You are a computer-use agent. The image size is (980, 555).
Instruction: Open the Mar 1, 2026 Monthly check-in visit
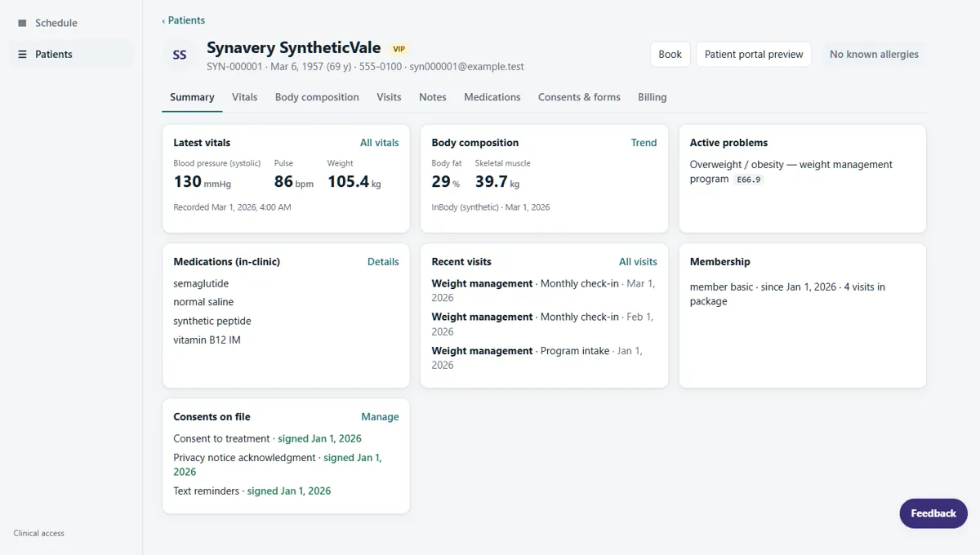(x=544, y=291)
